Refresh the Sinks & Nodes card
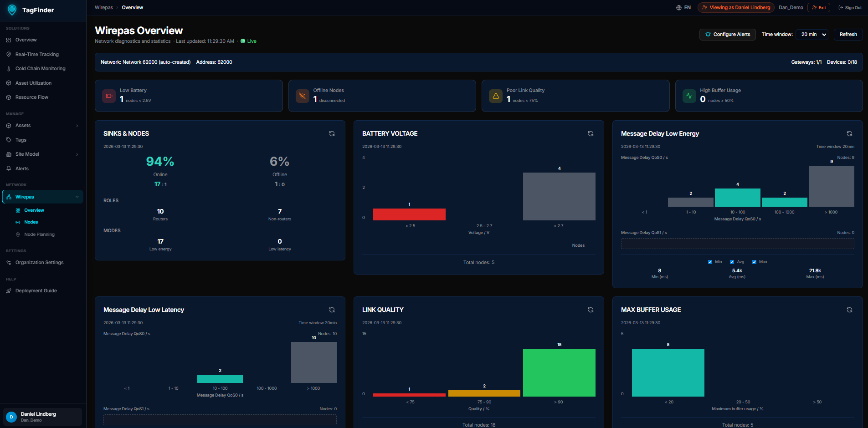The height and width of the screenshot is (428, 868). coord(332,134)
